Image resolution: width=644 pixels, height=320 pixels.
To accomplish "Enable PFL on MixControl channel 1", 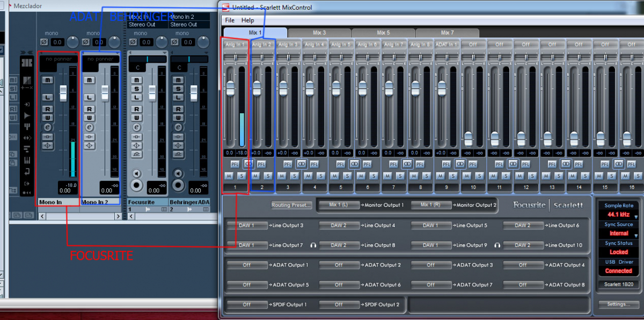I will (x=235, y=164).
